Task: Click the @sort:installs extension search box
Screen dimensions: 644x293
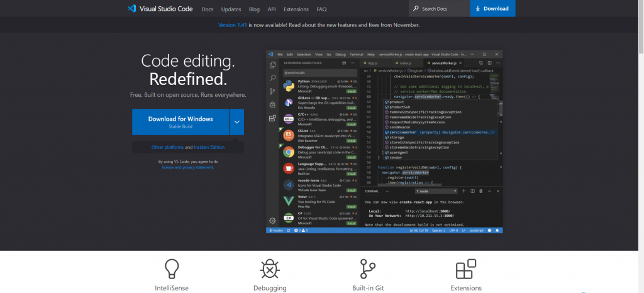Action: pos(319,73)
